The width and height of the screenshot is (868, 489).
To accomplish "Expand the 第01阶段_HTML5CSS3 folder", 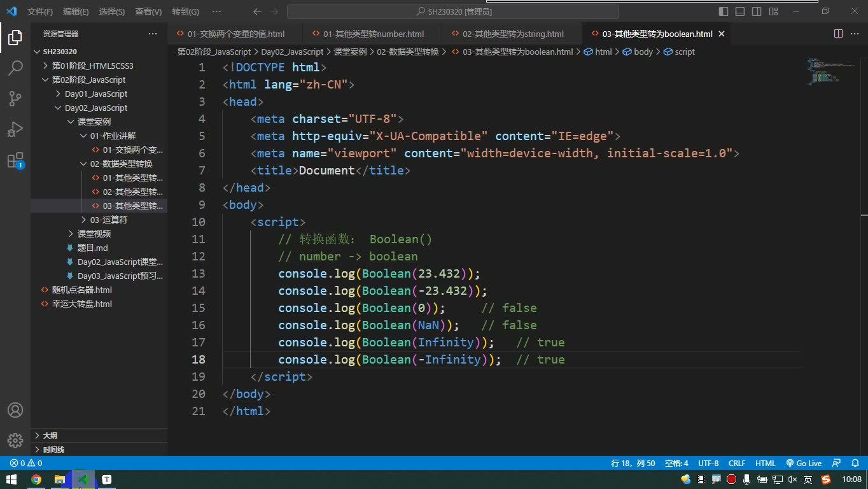I will click(92, 66).
